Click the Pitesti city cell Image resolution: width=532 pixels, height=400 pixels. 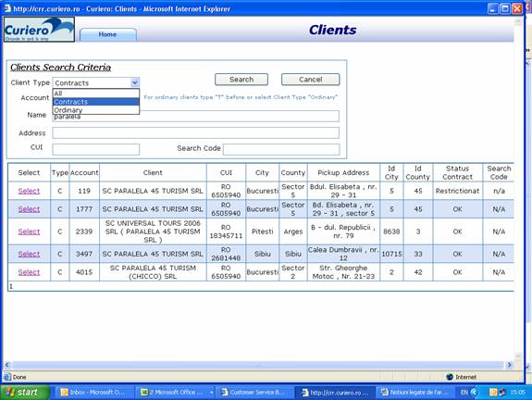click(262, 231)
